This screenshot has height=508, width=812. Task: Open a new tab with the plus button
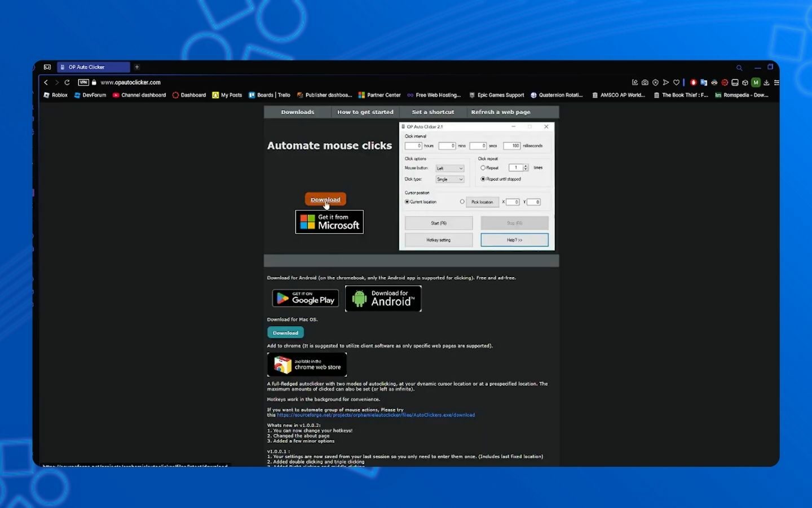136,67
